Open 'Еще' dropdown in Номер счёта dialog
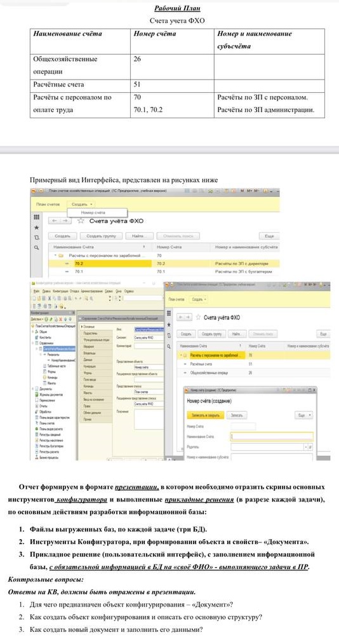 pos(303,415)
